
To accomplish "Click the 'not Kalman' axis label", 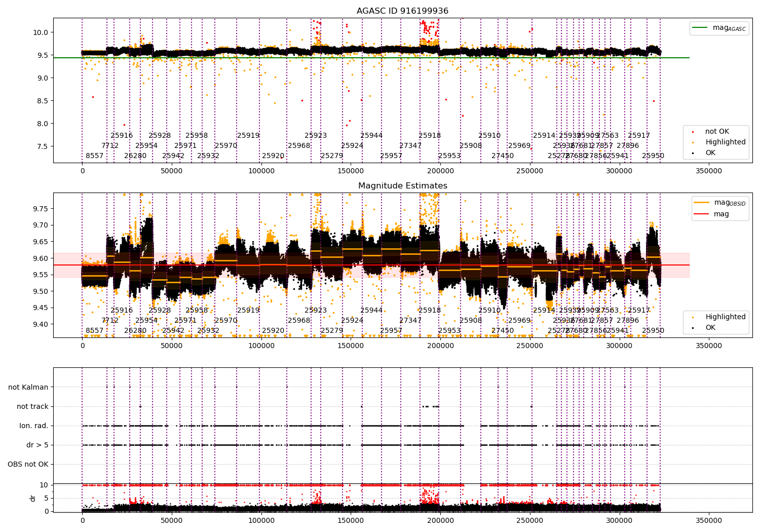I will [28, 387].
